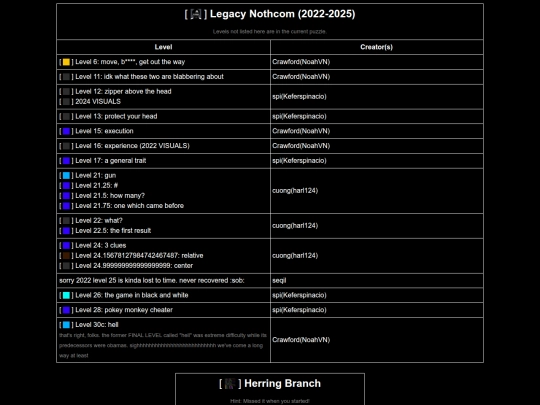Open Level 24.15678127984742467487: relative

(139, 256)
